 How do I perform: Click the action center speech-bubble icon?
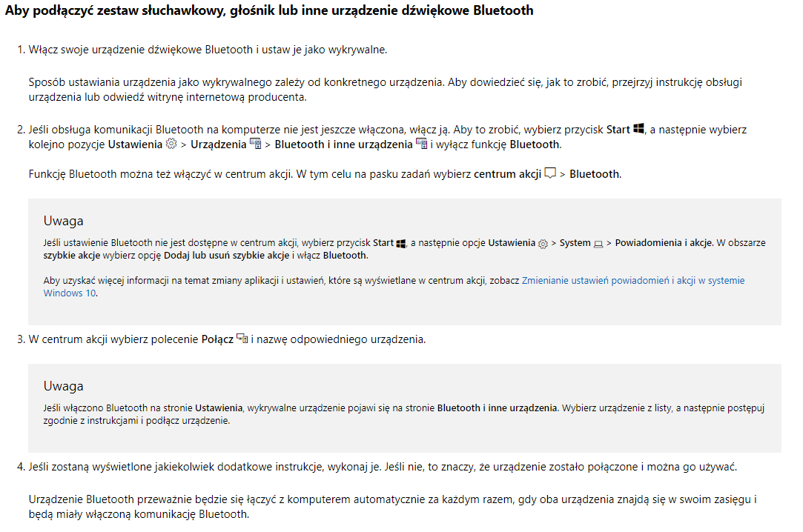550,173
